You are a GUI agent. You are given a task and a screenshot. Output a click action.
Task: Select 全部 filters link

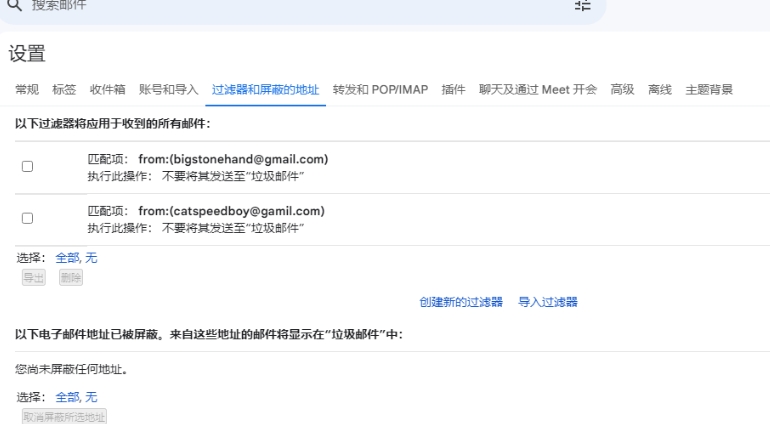click(67, 258)
